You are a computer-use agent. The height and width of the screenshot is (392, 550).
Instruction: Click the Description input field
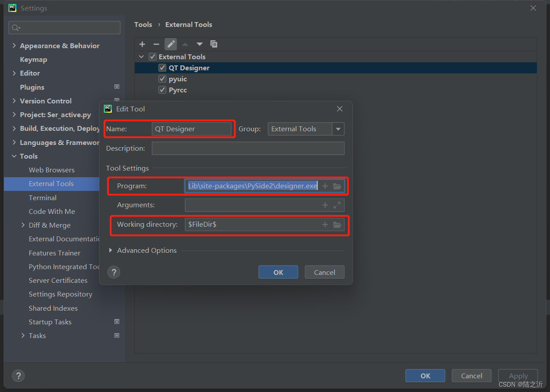pos(248,148)
